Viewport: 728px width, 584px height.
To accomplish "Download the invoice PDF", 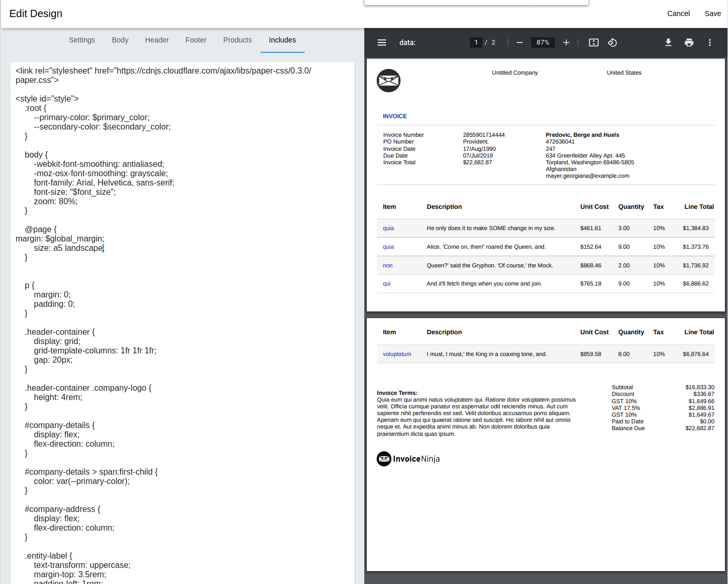I will pos(668,42).
